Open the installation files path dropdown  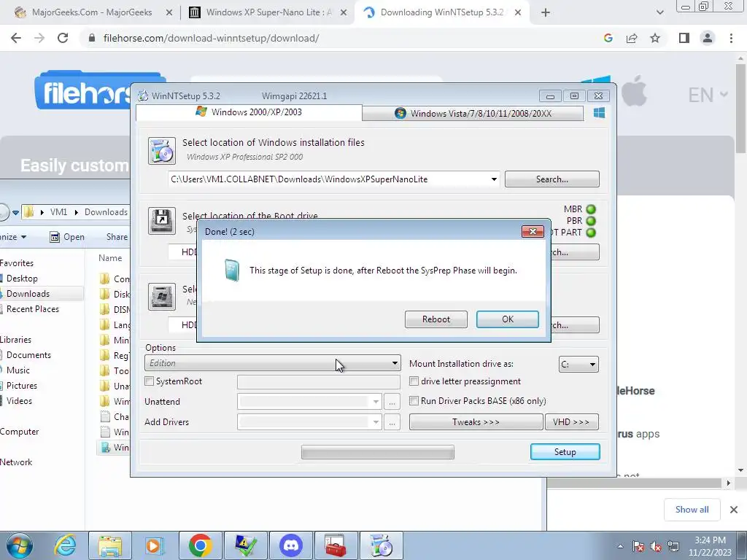494,179
